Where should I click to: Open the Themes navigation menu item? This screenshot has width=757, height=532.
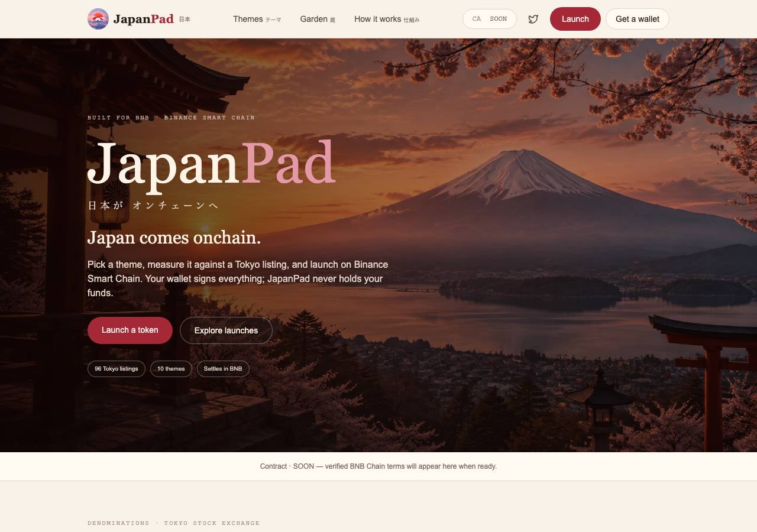[257, 19]
